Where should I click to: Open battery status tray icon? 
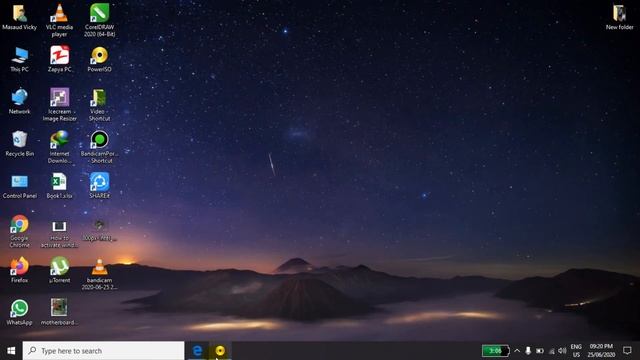pyautogui.click(x=540, y=351)
